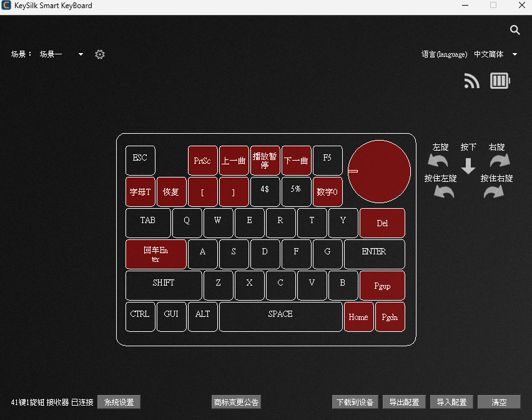The height and width of the screenshot is (420, 532).
Task: Click the 下载到设备 button
Action: pyautogui.click(x=355, y=402)
